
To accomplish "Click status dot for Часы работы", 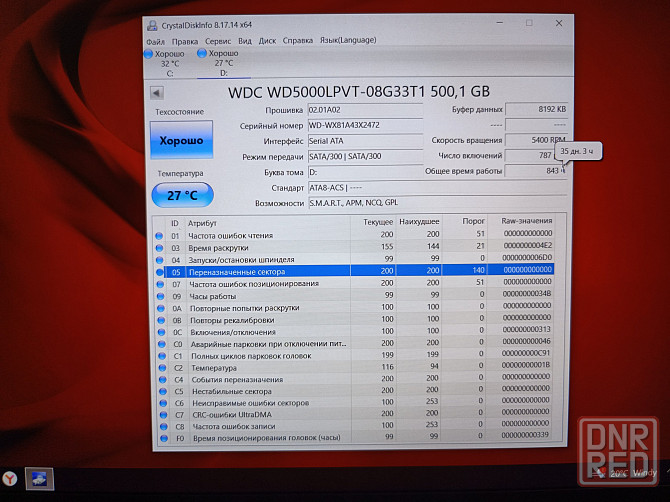I will point(161,296).
